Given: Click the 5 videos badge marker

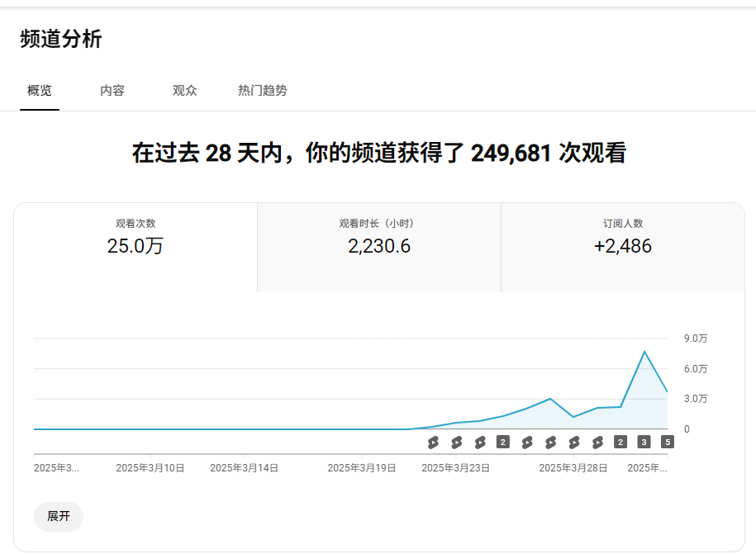Looking at the screenshot, I should coord(668,442).
